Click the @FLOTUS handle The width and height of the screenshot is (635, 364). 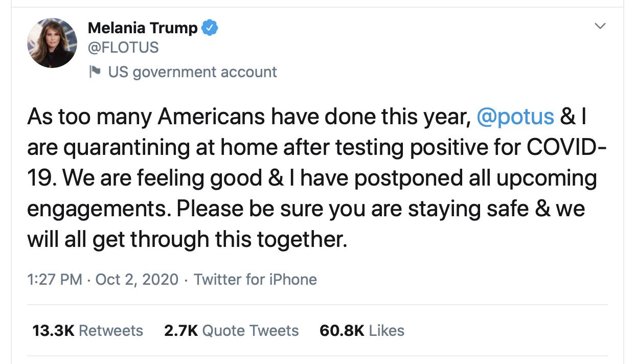coord(123,48)
